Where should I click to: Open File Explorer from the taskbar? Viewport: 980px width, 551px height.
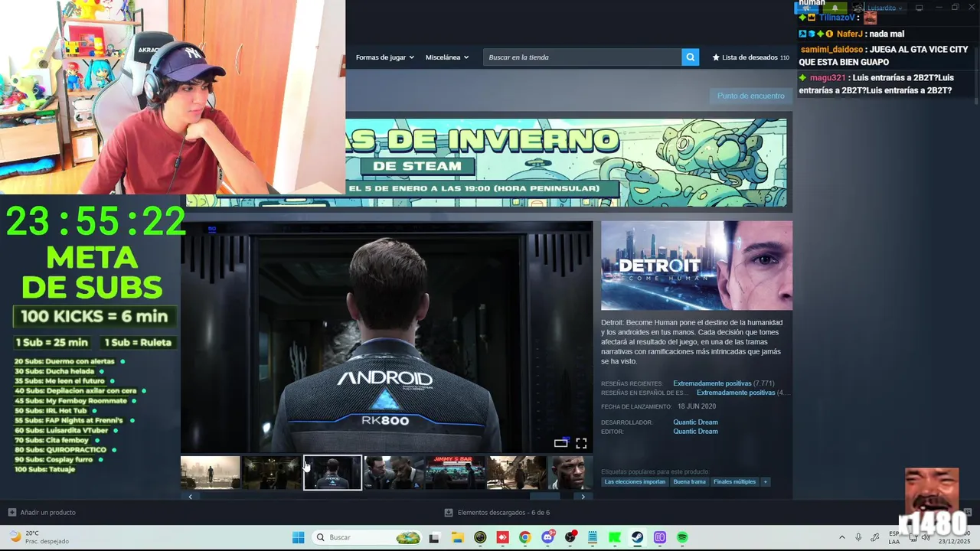[x=457, y=537]
